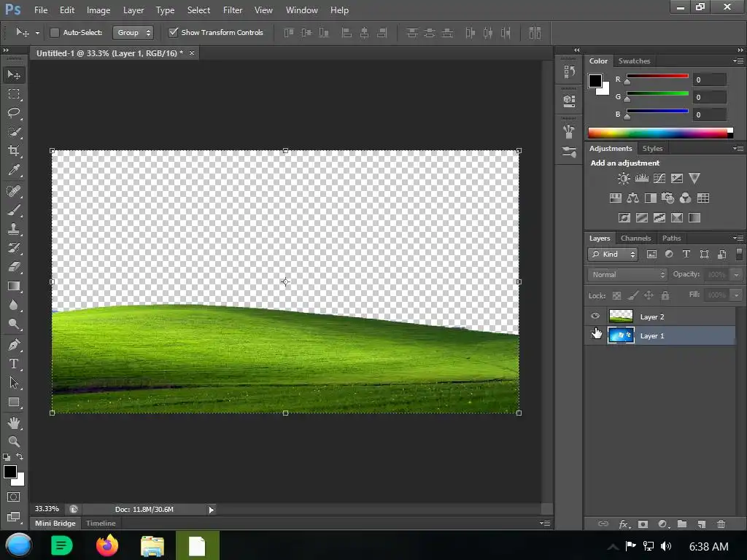Image resolution: width=747 pixels, height=560 pixels.
Task: Close the Untitled-1 document tab
Action: click(192, 52)
